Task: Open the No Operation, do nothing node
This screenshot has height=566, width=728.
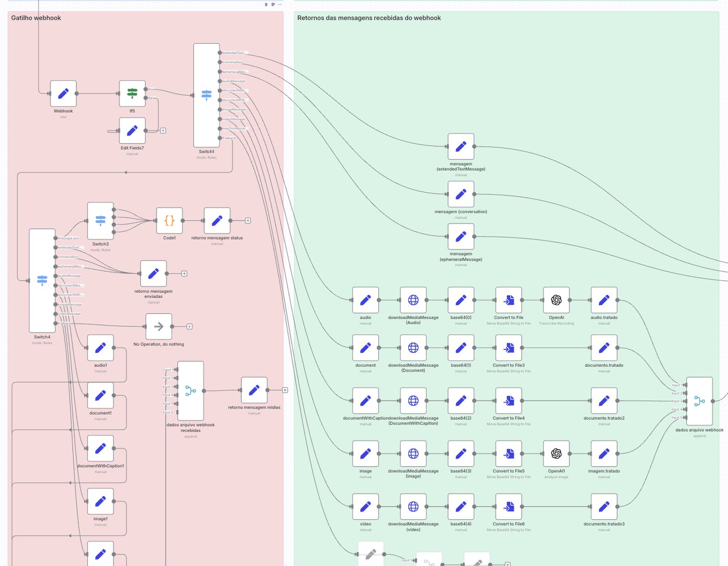Action: [x=159, y=326]
